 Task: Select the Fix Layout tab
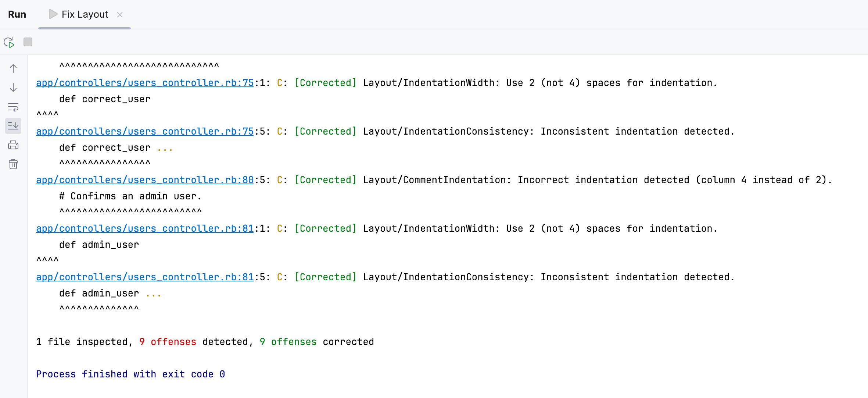(85, 14)
